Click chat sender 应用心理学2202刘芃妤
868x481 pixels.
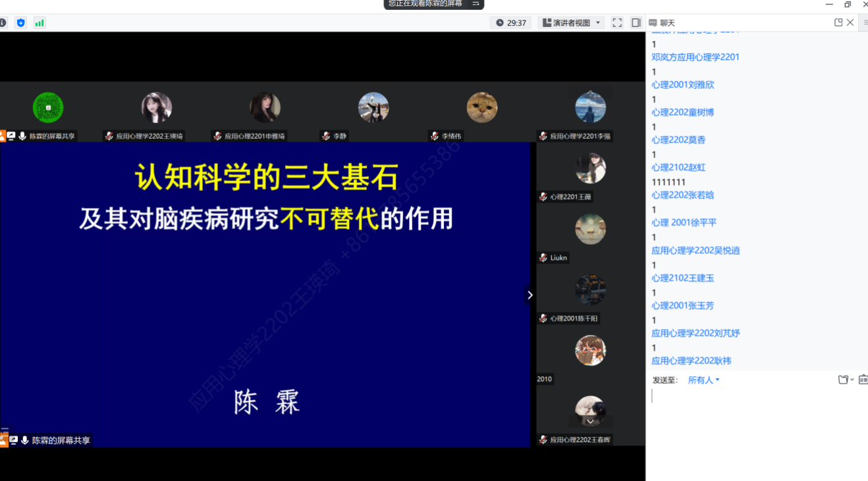695,334
